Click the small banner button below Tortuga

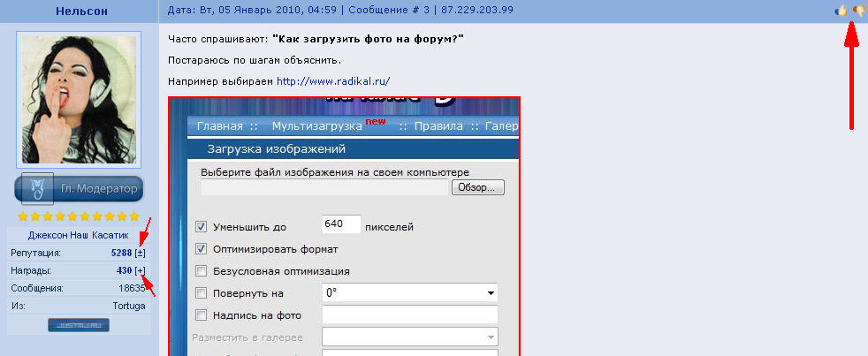click(79, 325)
